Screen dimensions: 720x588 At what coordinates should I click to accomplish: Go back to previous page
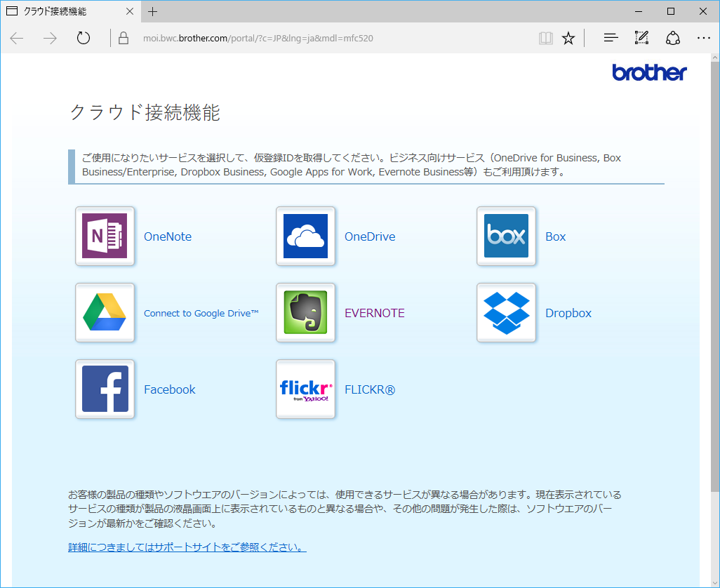17,38
